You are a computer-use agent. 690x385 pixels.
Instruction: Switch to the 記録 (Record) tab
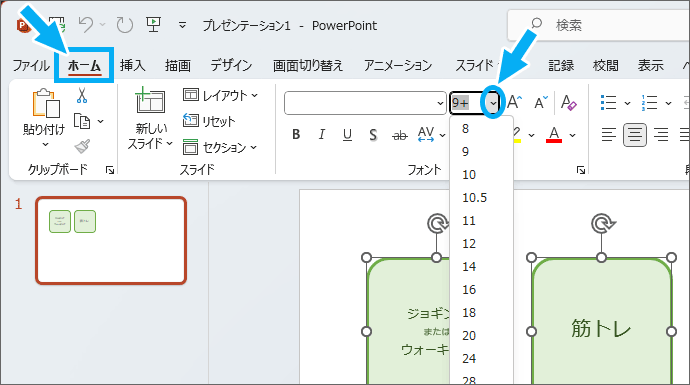[x=561, y=66]
